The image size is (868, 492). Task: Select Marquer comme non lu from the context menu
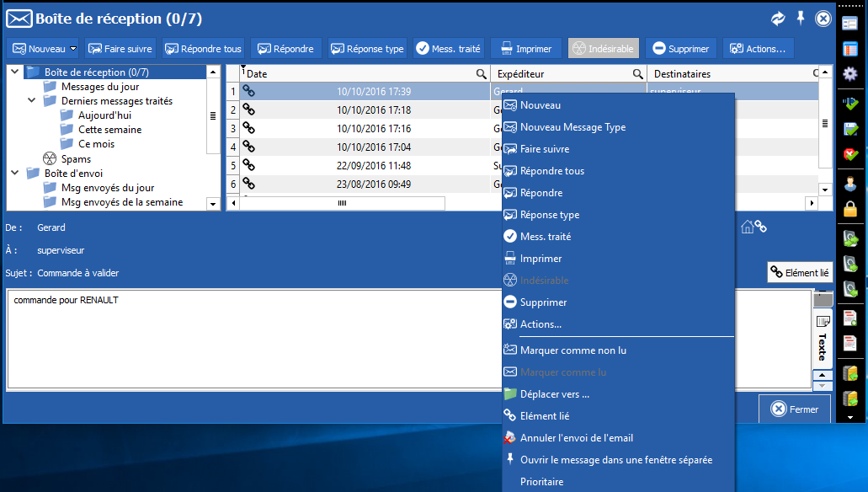click(x=572, y=350)
